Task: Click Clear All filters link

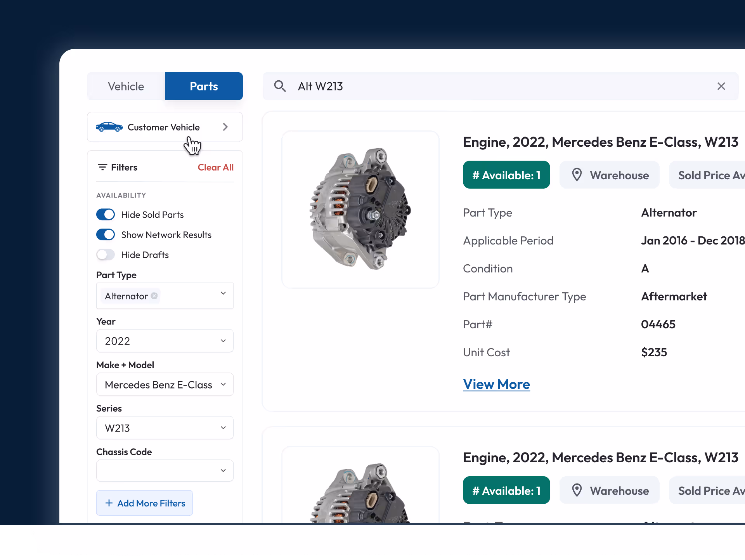Action: [216, 167]
